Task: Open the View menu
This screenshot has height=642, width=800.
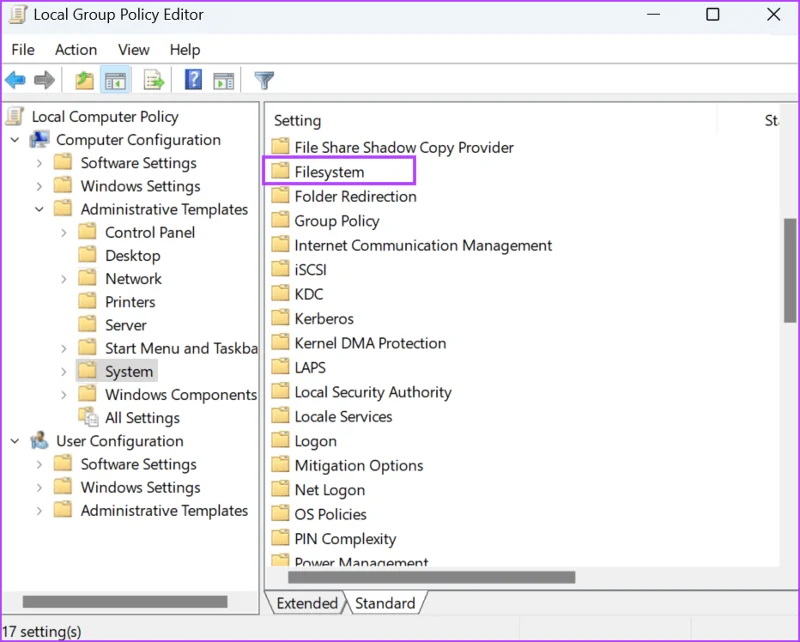Action: tap(133, 50)
